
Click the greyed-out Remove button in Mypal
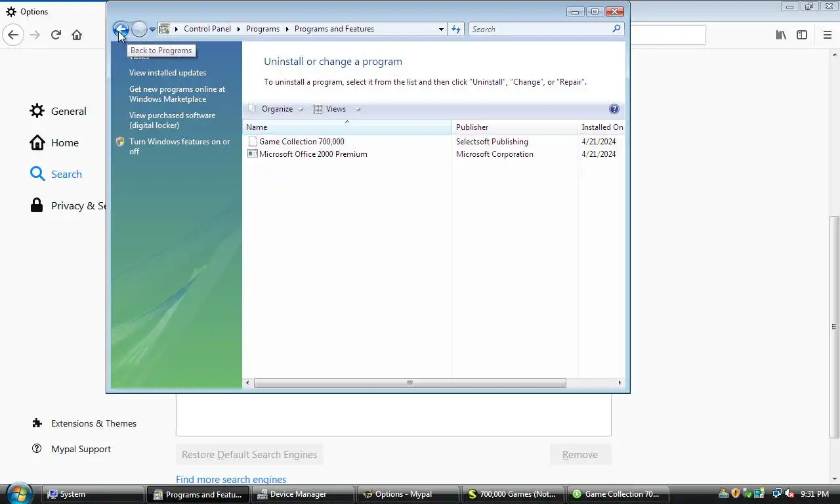580,454
